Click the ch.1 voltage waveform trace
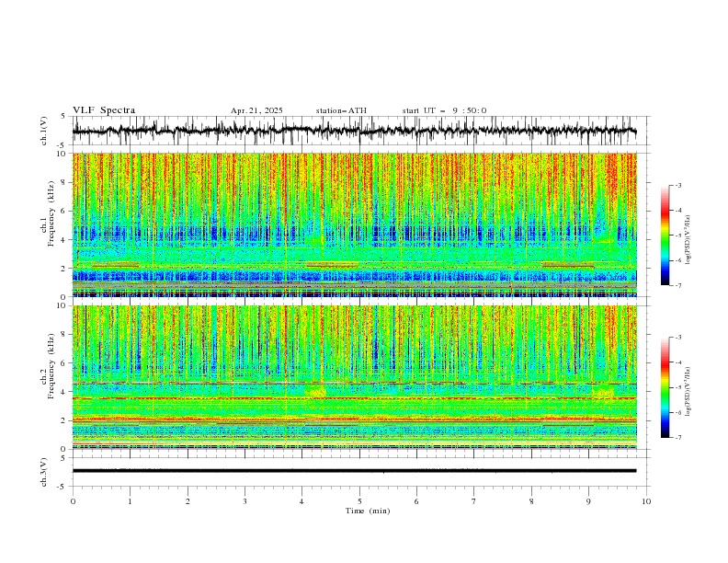 [x=354, y=131]
